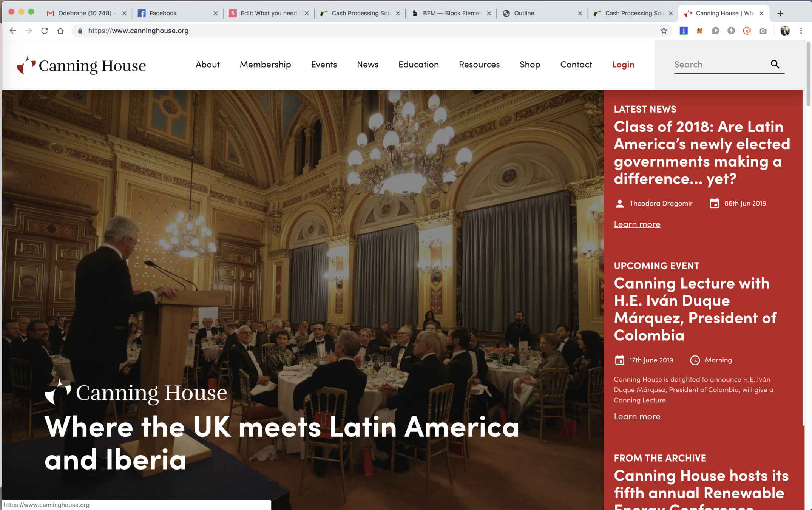Go to browser home page icon
Image resolution: width=812 pixels, height=510 pixels.
(x=60, y=31)
